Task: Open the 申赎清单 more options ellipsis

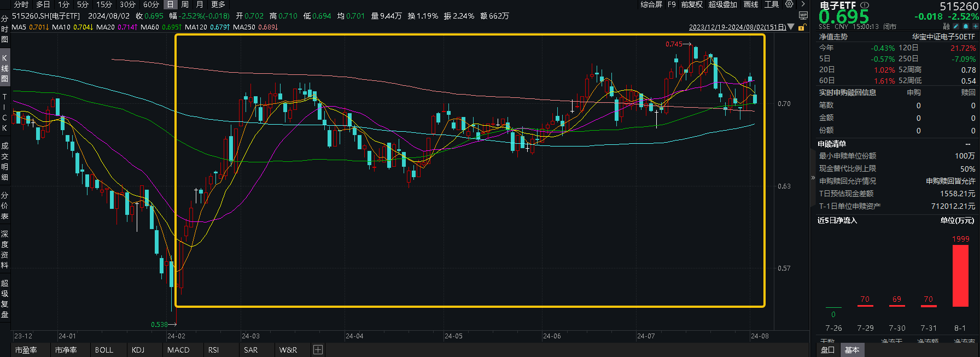Action: coord(968,144)
